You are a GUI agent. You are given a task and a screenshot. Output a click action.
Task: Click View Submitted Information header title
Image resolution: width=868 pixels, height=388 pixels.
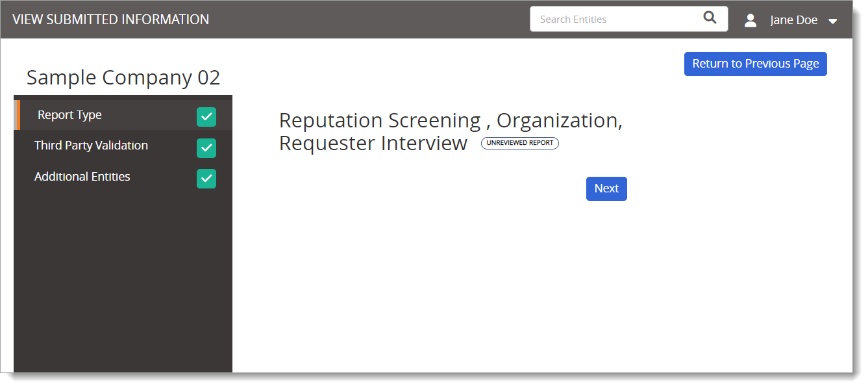pyautogui.click(x=111, y=19)
